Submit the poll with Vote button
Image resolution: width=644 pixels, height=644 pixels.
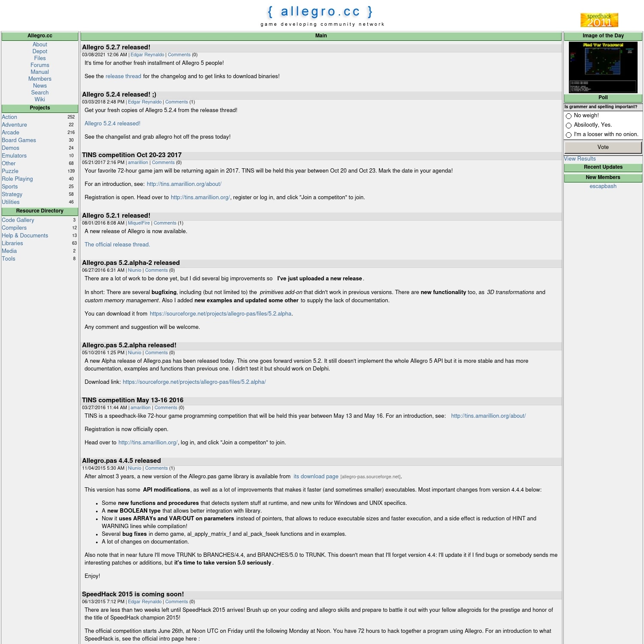pyautogui.click(x=603, y=147)
